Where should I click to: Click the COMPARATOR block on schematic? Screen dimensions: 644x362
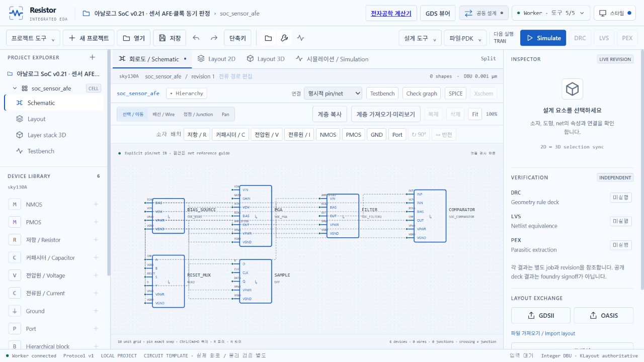[x=430, y=216]
